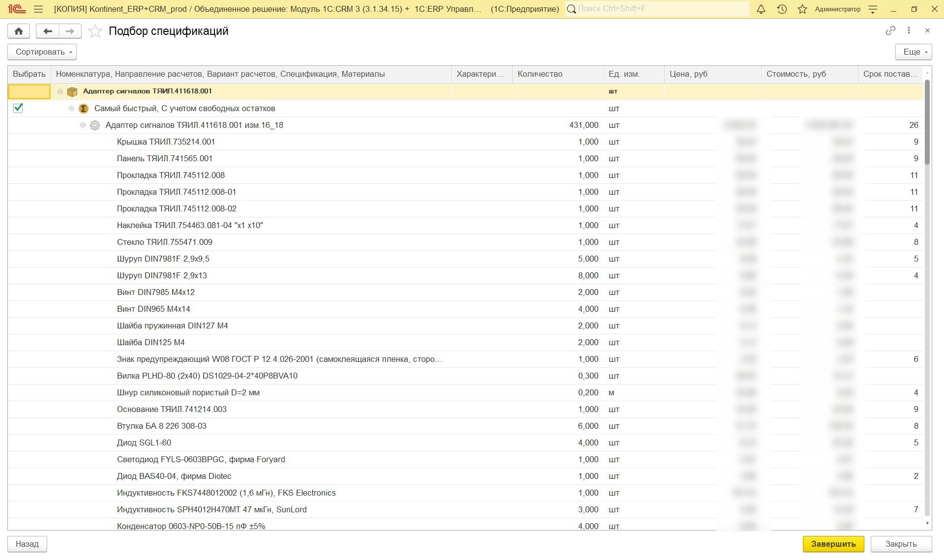The width and height of the screenshot is (944, 560).
Task: Click quantity 431,000 in Адаптер сигналов row
Action: click(x=584, y=125)
